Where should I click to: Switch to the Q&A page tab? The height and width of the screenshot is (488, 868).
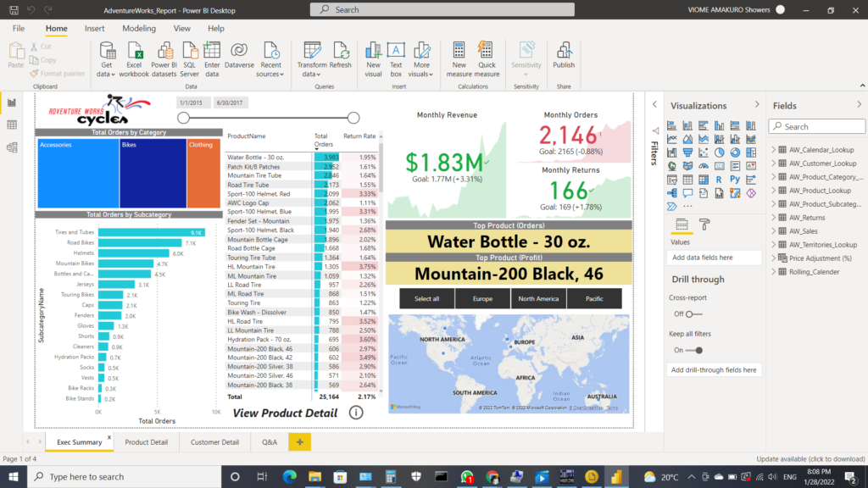point(270,442)
